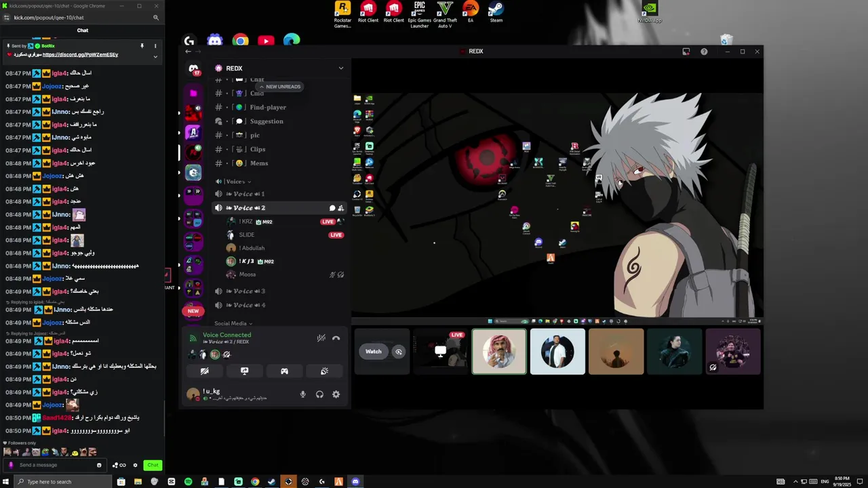Screen dimensions: 868x488
Task: Click the Kick chat search magnifier icon
Action: [x=156, y=18]
